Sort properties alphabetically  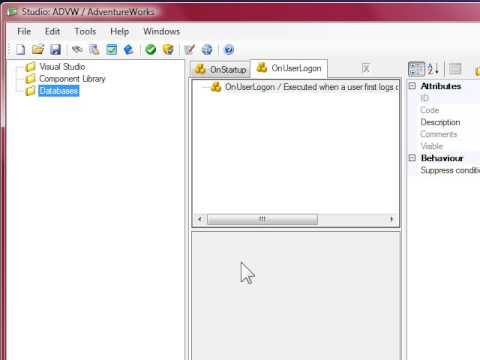coord(433,69)
